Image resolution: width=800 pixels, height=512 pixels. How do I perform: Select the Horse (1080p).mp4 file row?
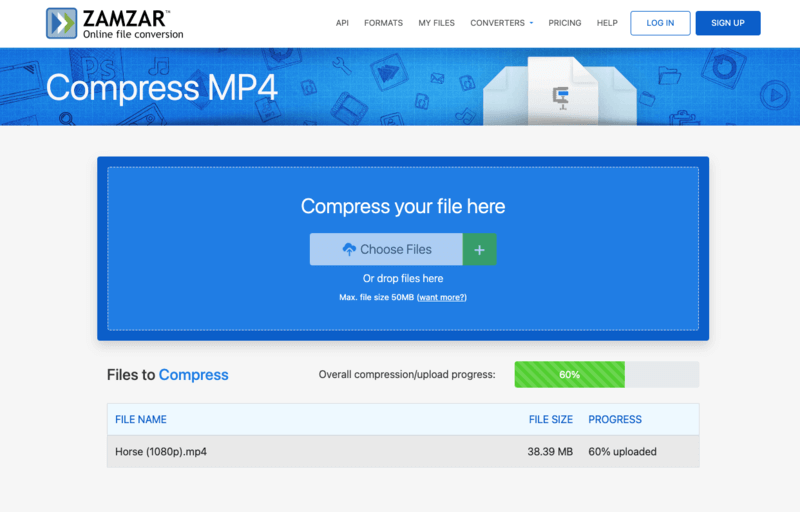coord(403,451)
